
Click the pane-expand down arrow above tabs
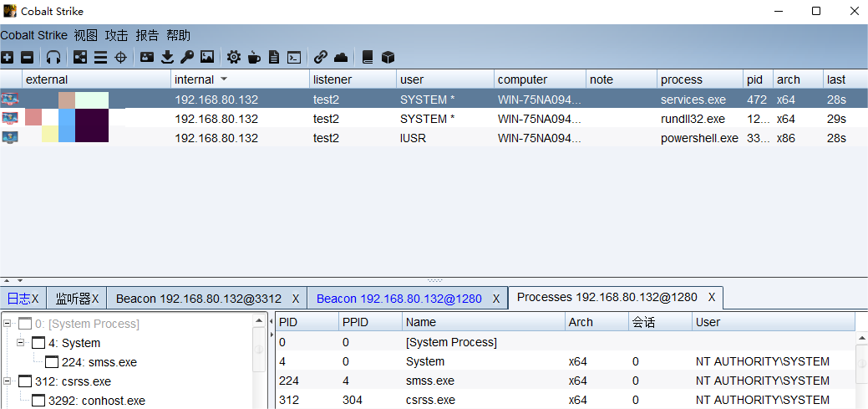20,281
